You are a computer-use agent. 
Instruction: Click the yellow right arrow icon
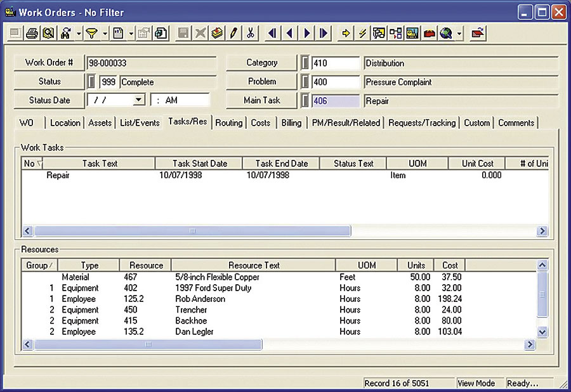click(x=346, y=34)
